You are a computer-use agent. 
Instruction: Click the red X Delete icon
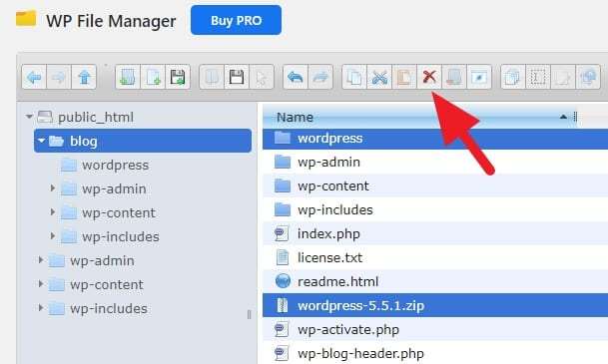pos(429,77)
